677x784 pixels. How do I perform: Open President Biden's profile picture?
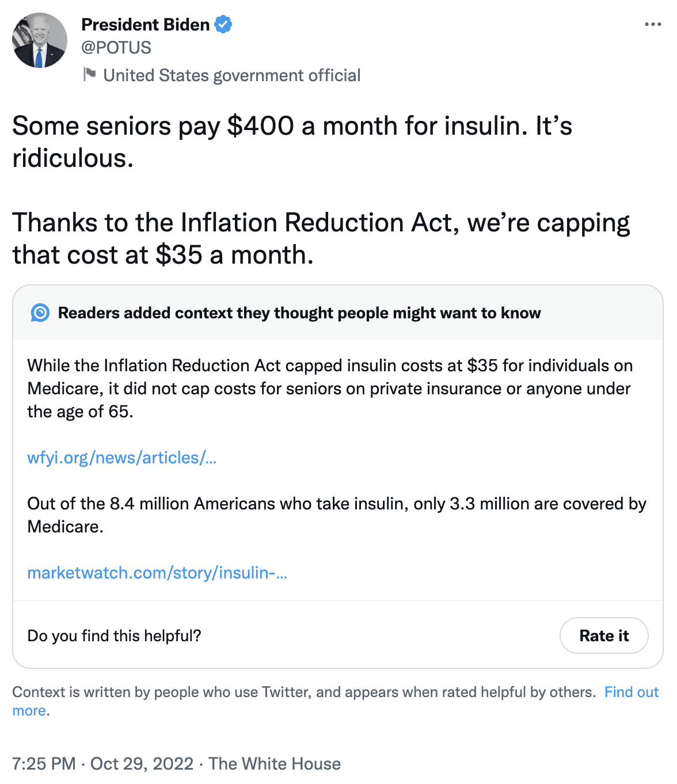40,40
